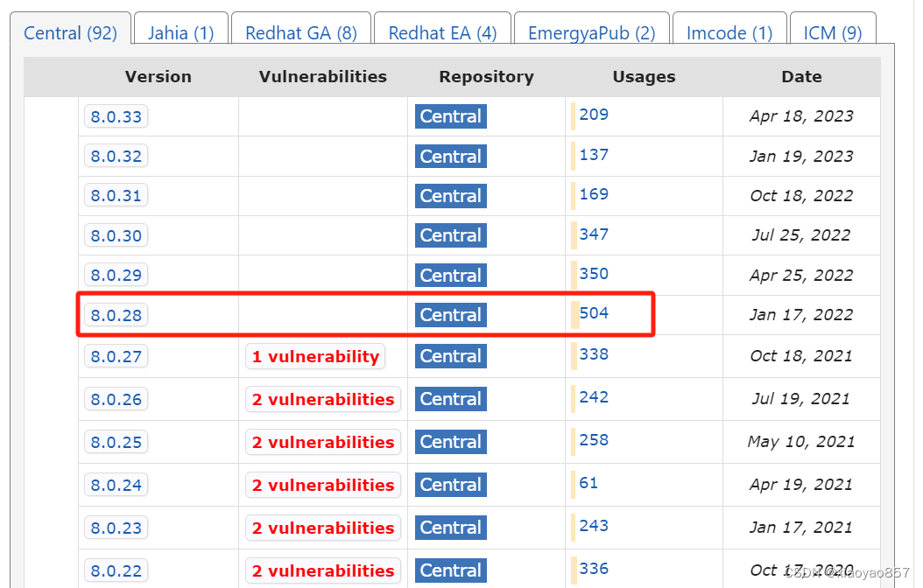Click the Usages column header
The image size is (923, 588).
(644, 77)
